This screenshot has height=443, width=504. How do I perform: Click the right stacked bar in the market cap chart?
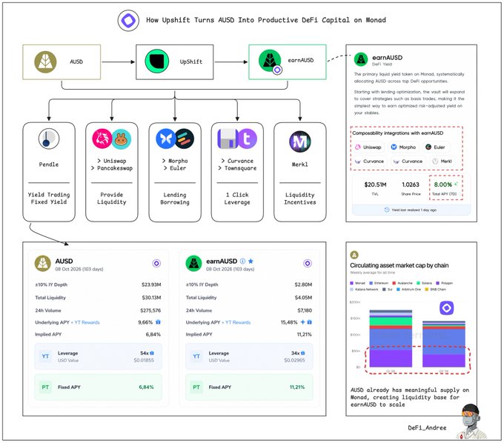click(x=444, y=344)
